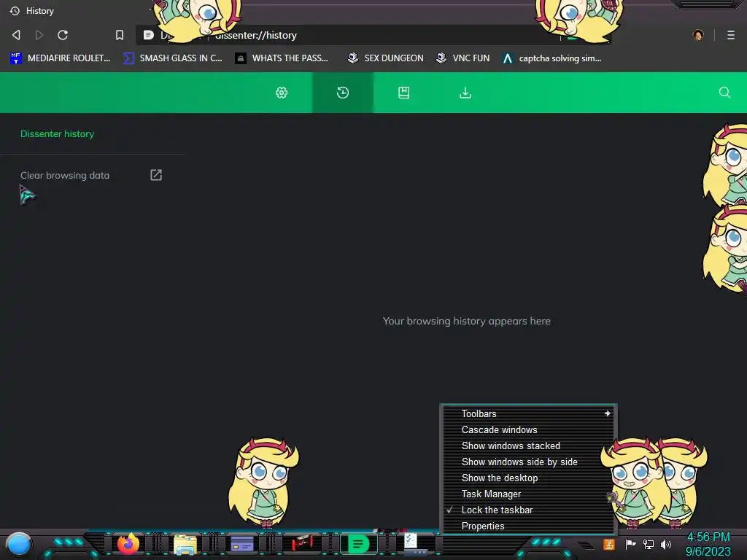Open taskbar Properties
Screen dimensions: 747x560
(x=528, y=526)
